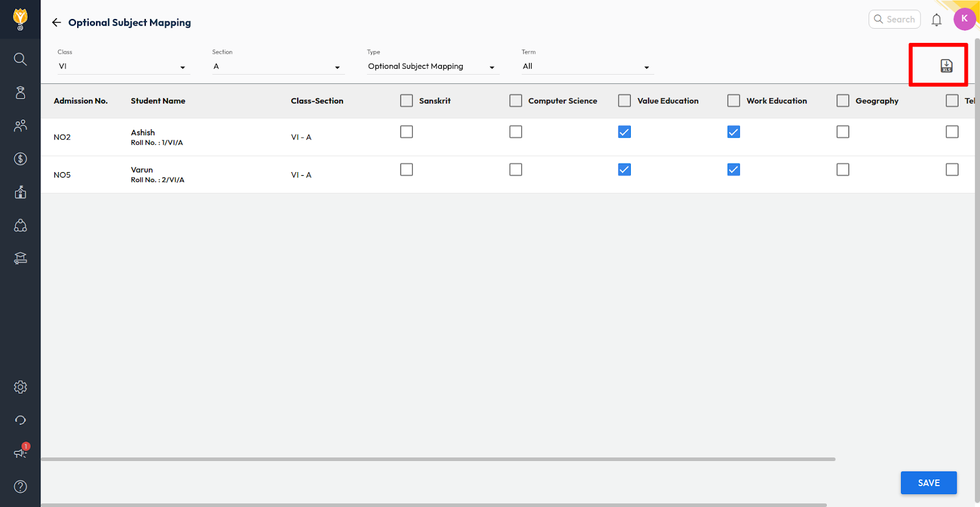This screenshot has height=507, width=980.
Task: Open the notifications bell
Action: [x=936, y=20]
